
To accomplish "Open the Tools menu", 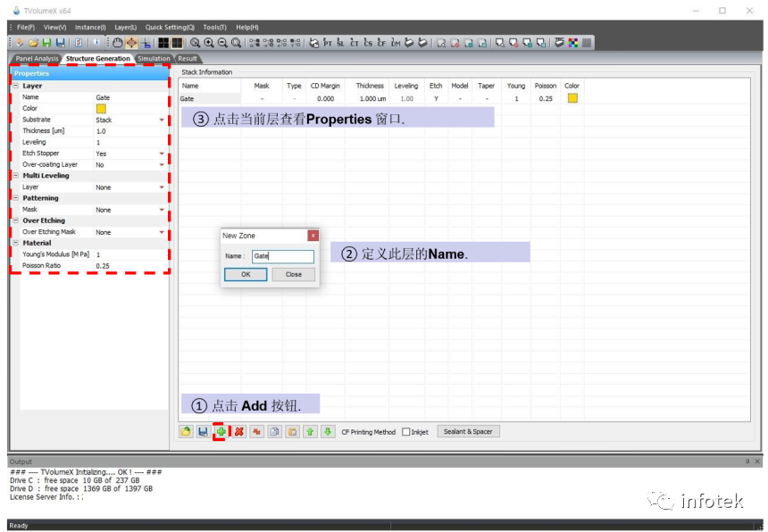I will (x=214, y=28).
